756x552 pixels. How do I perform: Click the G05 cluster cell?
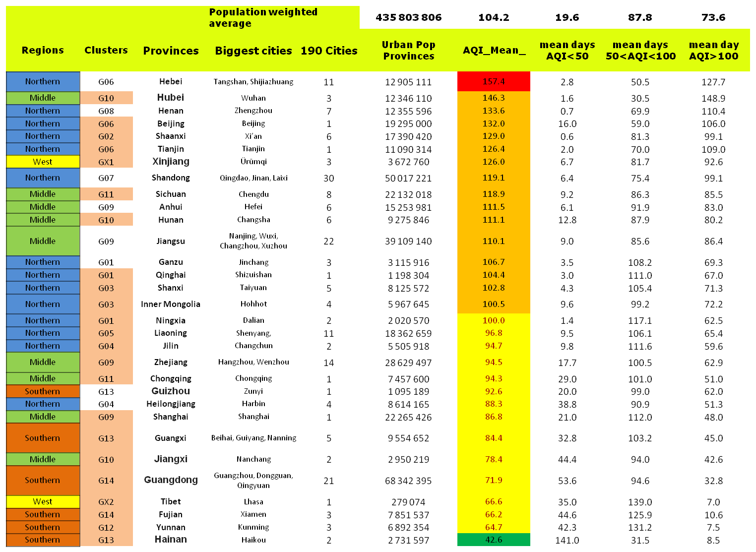106,333
